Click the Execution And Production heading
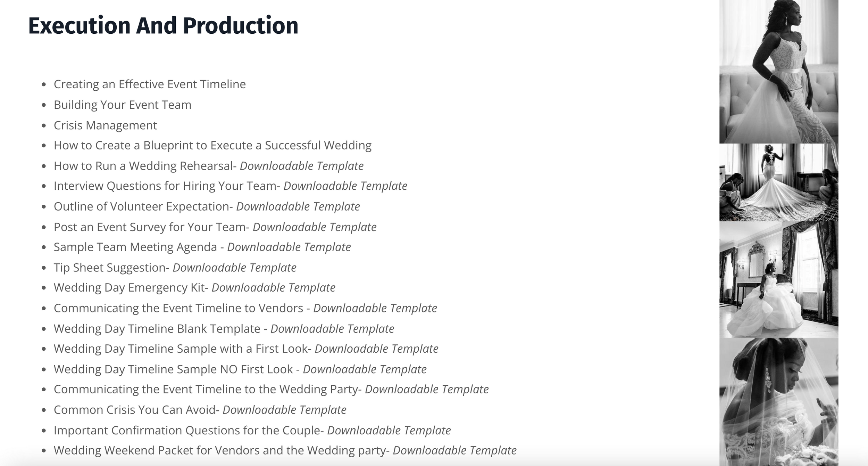This screenshot has width=868, height=466. click(163, 26)
